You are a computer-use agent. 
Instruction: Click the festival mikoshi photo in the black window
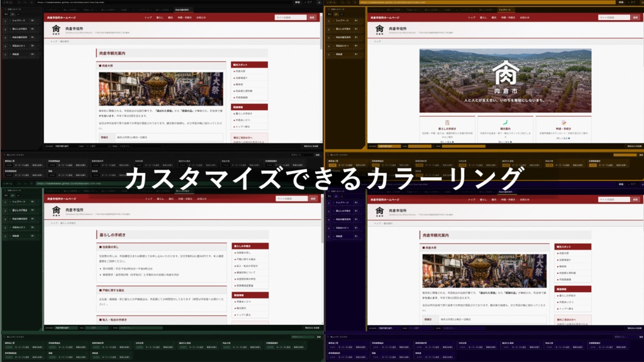[x=161, y=89]
